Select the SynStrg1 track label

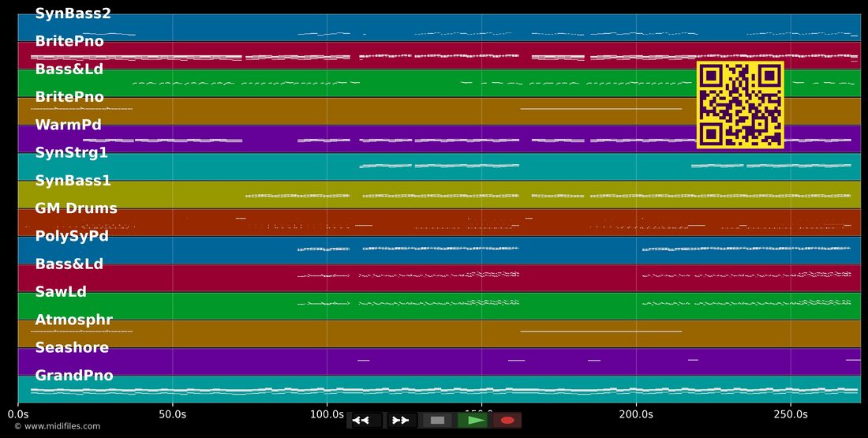click(71, 152)
